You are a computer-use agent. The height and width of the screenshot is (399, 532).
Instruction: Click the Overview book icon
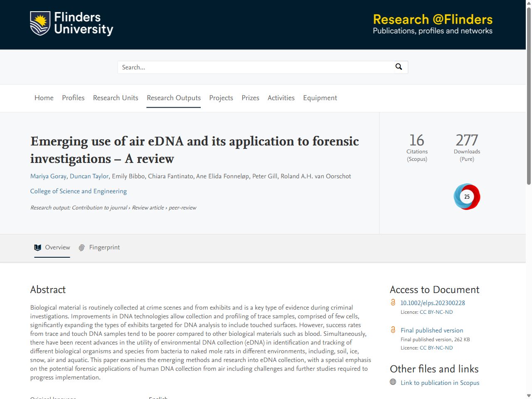point(38,248)
